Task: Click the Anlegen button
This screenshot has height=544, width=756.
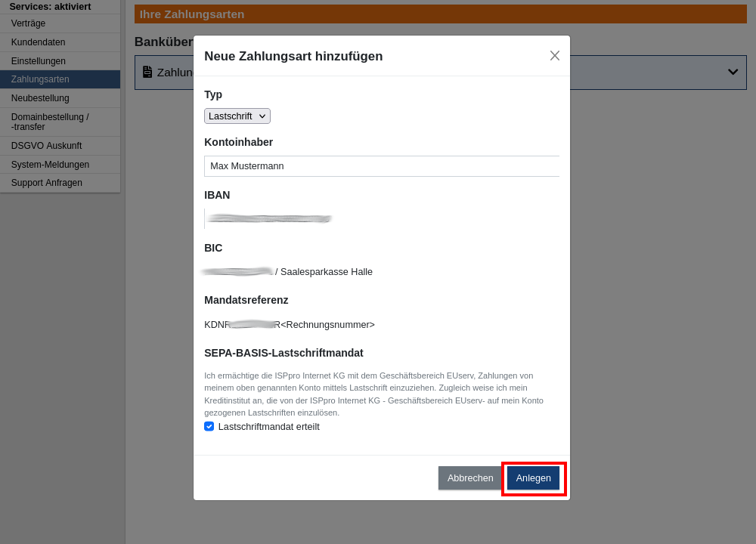Action: coord(533,478)
